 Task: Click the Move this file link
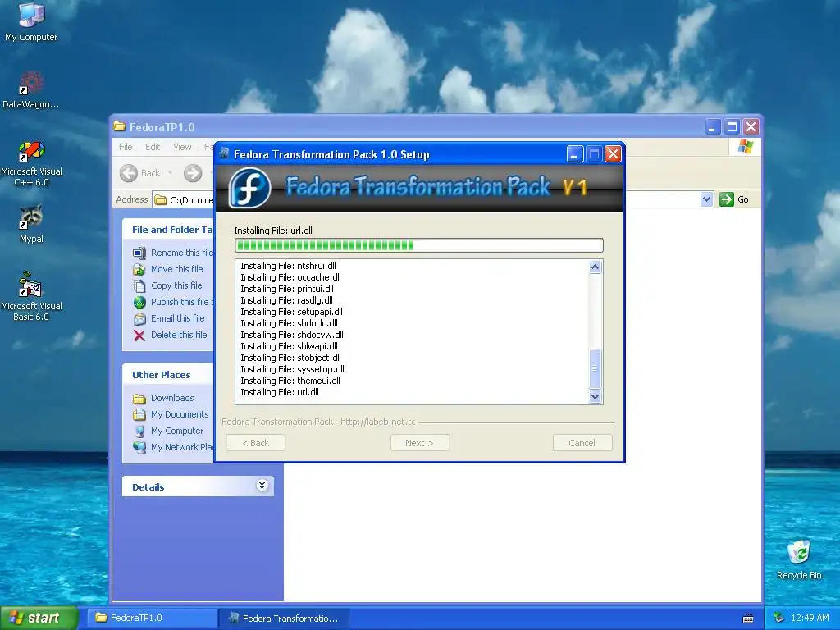[x=177, y=269]
